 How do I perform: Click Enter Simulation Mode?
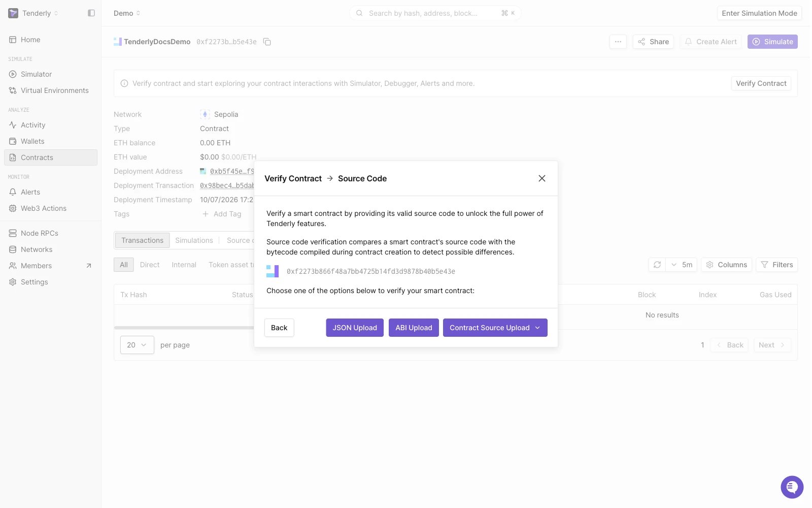(759, 13)
